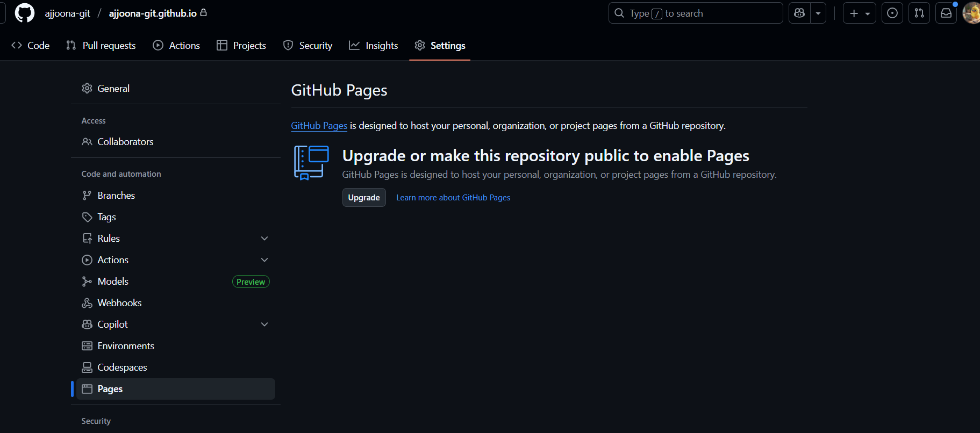Open pull requests icon in top bar
Image resolution: width=980 pixels, height=433 pixels.
point(919,13)
